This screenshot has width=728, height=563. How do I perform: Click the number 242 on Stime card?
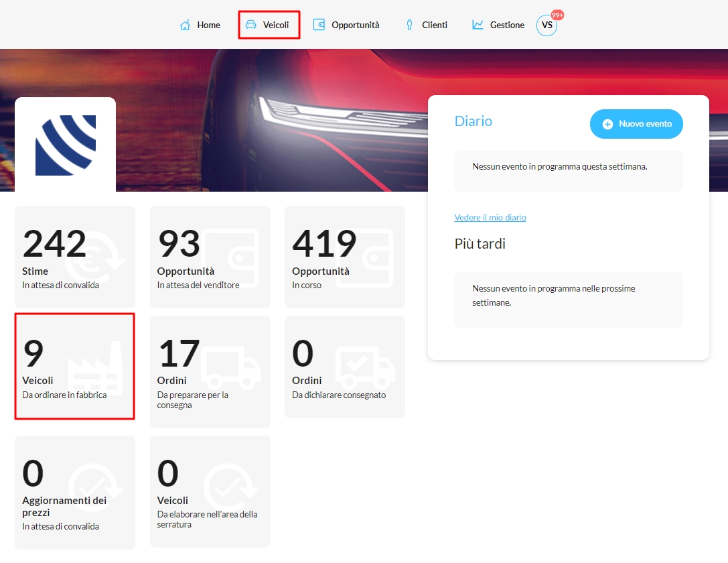coord(54,243)
